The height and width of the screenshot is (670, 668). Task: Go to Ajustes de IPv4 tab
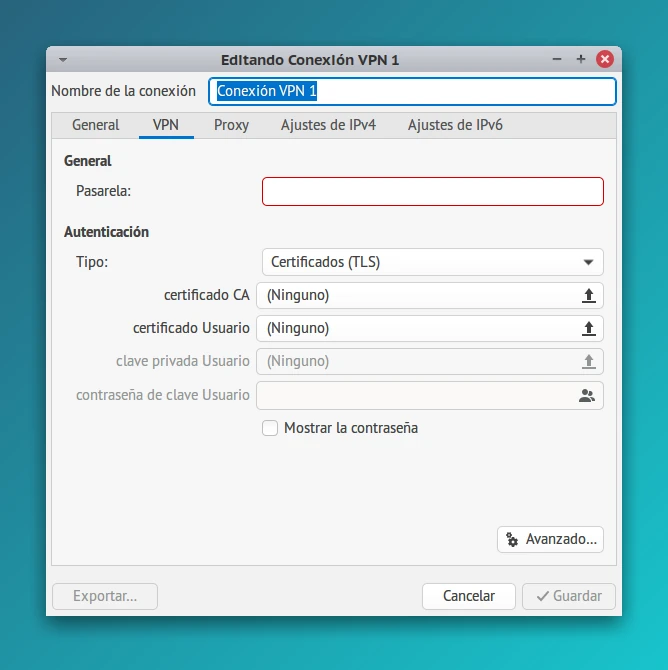coord(328,125)
